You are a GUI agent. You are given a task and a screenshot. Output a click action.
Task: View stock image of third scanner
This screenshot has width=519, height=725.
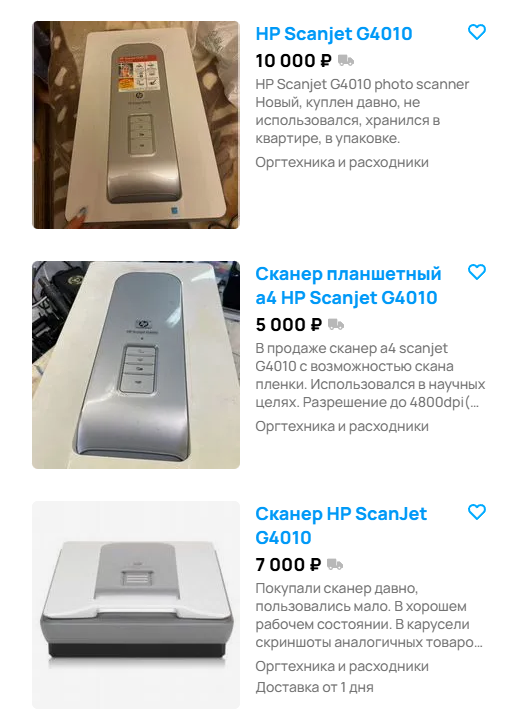point(136,605)
